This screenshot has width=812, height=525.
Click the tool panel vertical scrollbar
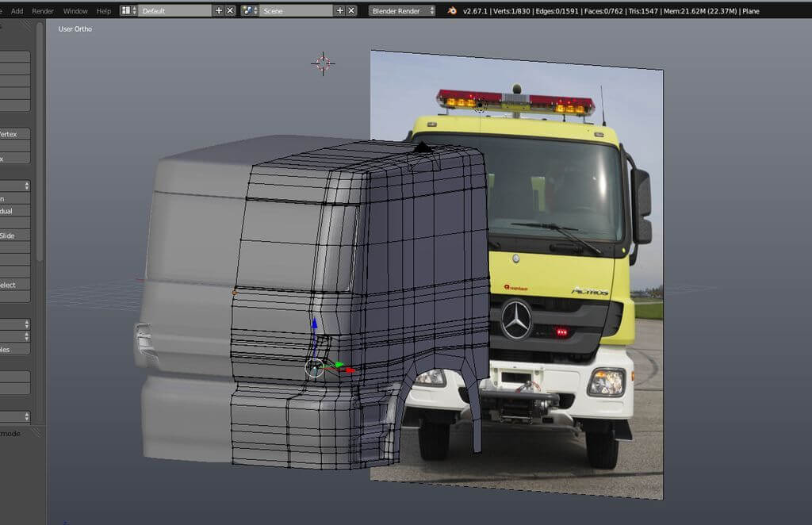pyautogui.click(x=40, y=159)
